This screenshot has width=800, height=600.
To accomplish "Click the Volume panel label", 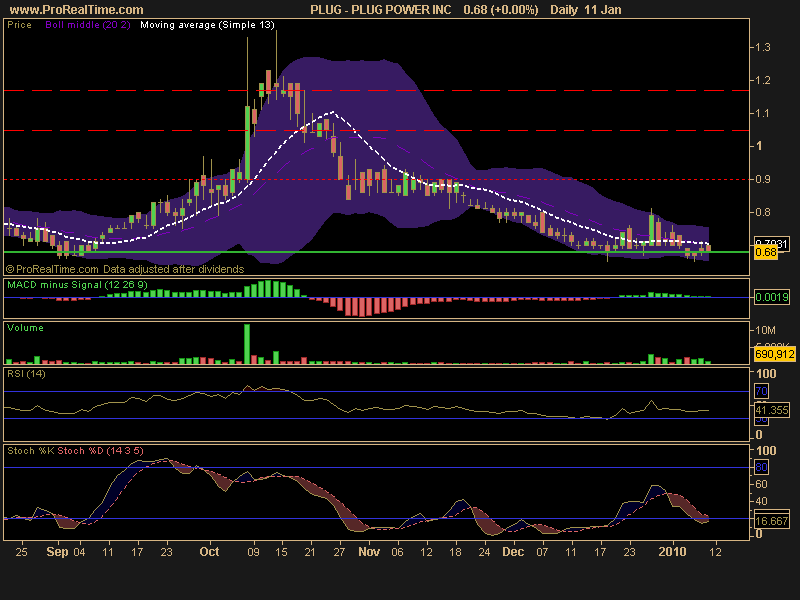I will 25,328.
